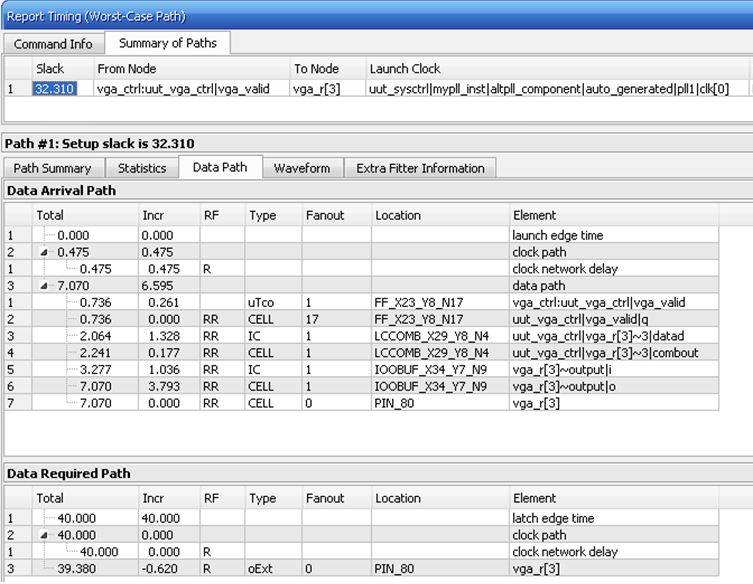Collapse the arrival clock path row (0.475)
753x584 pixels.
tap(44, 252)
